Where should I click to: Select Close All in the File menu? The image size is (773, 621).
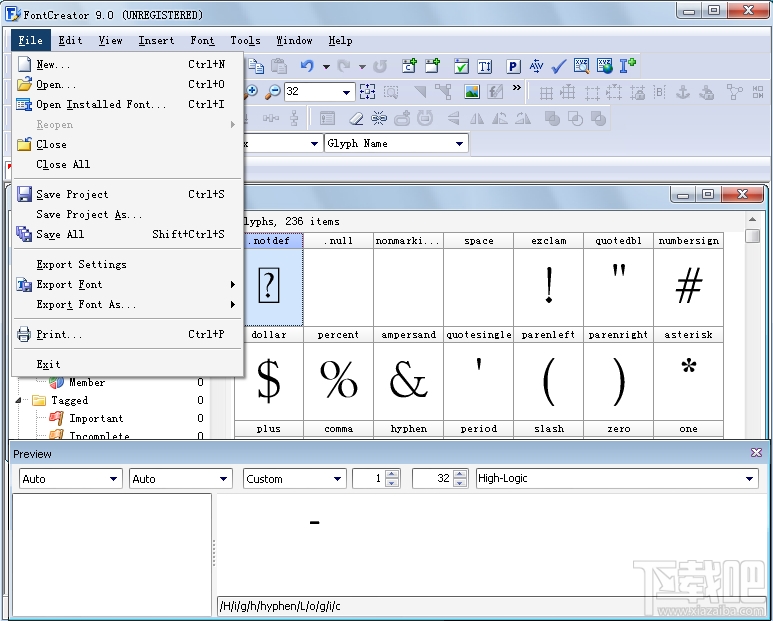[128, 165]
